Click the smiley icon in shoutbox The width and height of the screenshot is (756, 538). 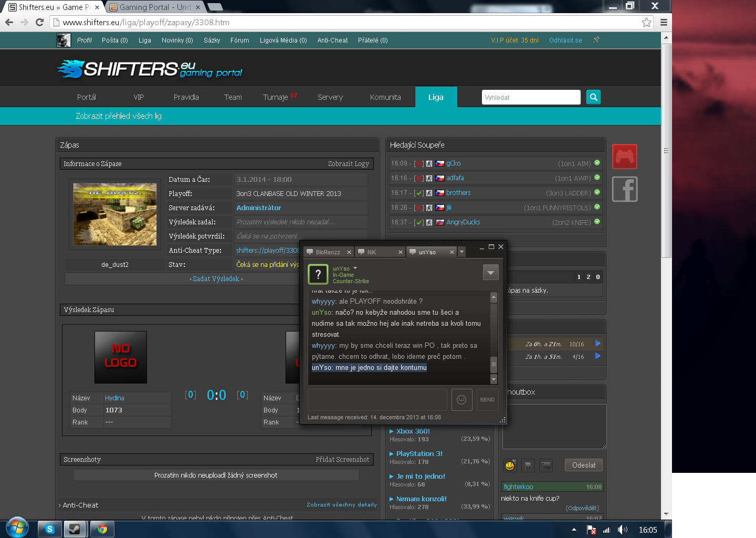pos(510,465)
